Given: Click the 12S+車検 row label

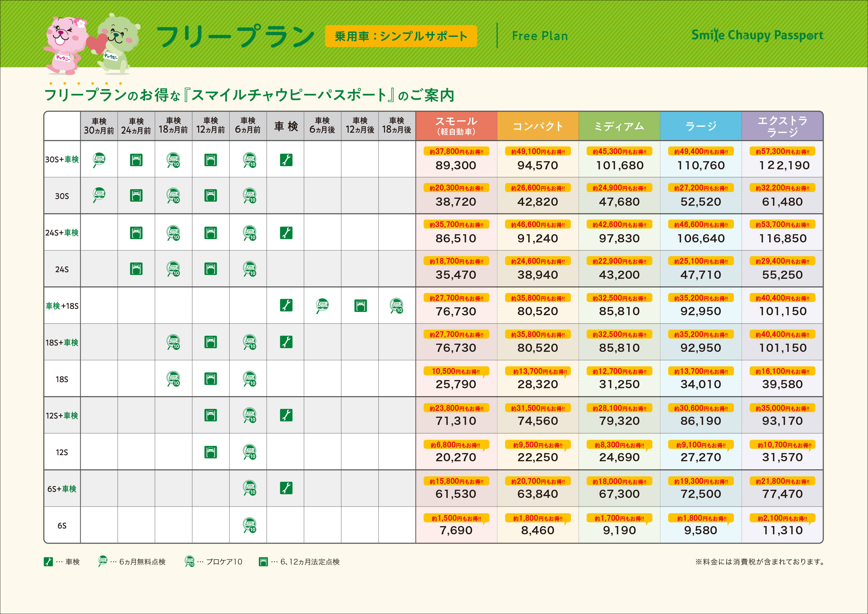Looking at the screenshot, I should click(x=62, y=415).
